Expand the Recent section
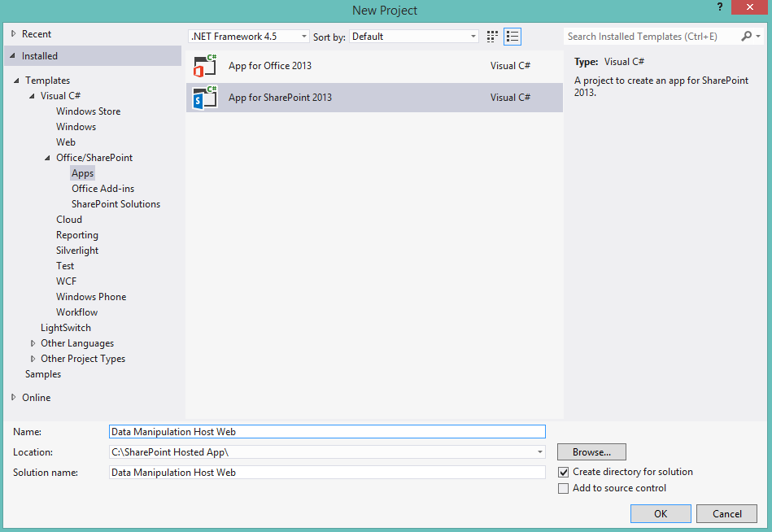This screenshot has height=532, width=772. (13, 33)
